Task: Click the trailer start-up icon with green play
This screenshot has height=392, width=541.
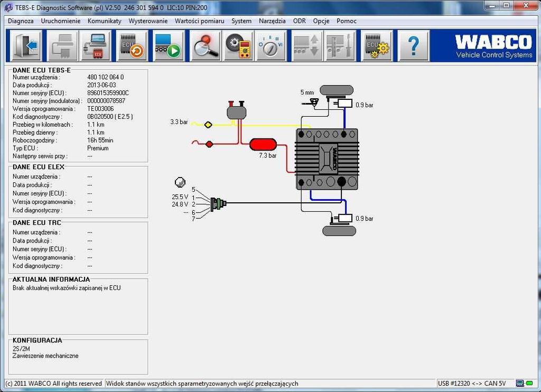Action: point(168,45)
